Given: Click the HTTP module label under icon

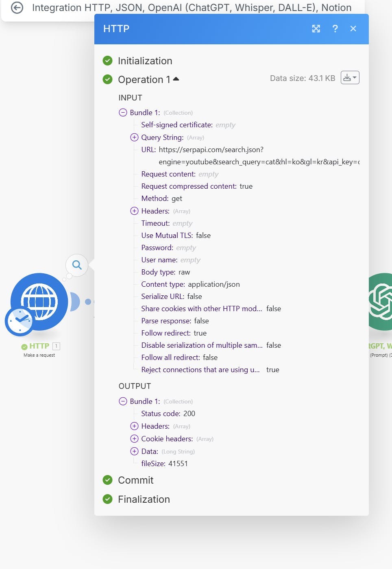Looking at the screenshot, I should (x=39, y=346).
